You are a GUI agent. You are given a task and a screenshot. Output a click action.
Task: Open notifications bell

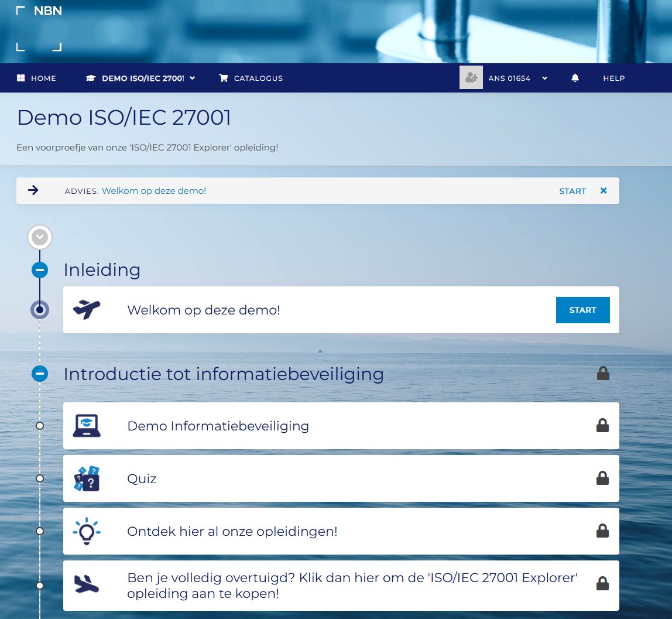(575, 77)
